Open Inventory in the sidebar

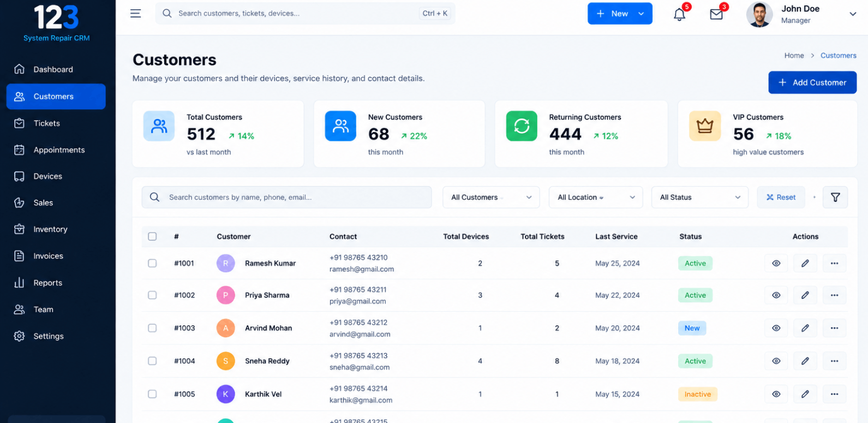tap(56, 229)
